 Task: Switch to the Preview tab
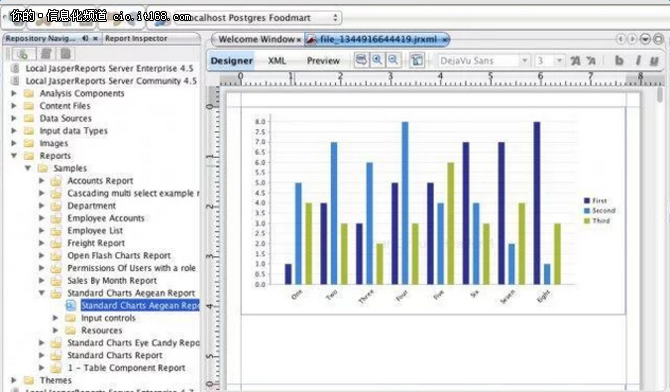[x=323, y=61]
